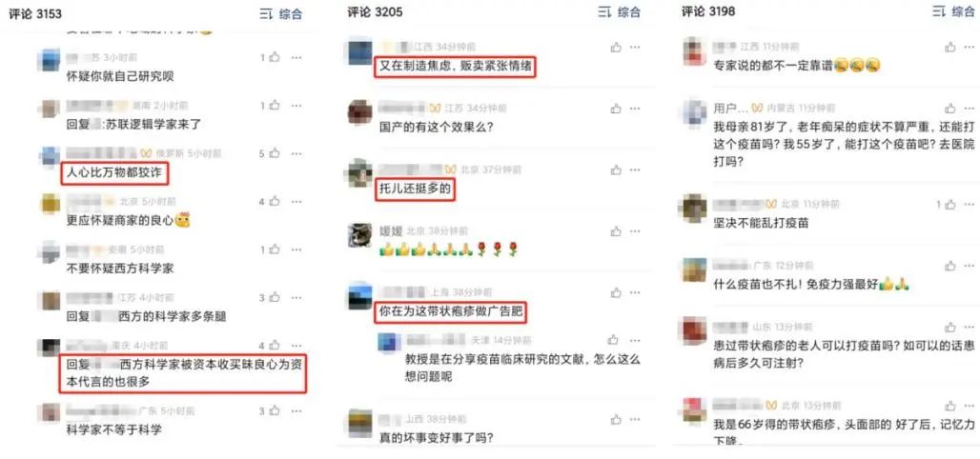Viewport: 980px width, 459px height.
Task: Open more options for 真的坏事变好事了吗 comment
Action: tap(635, 419)
